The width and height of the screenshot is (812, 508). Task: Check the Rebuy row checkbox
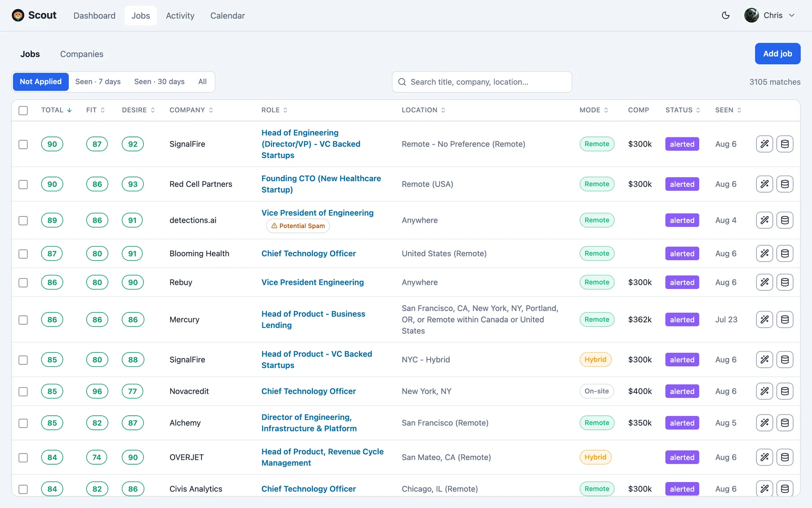pyautogui.click(x=23, y=283)
